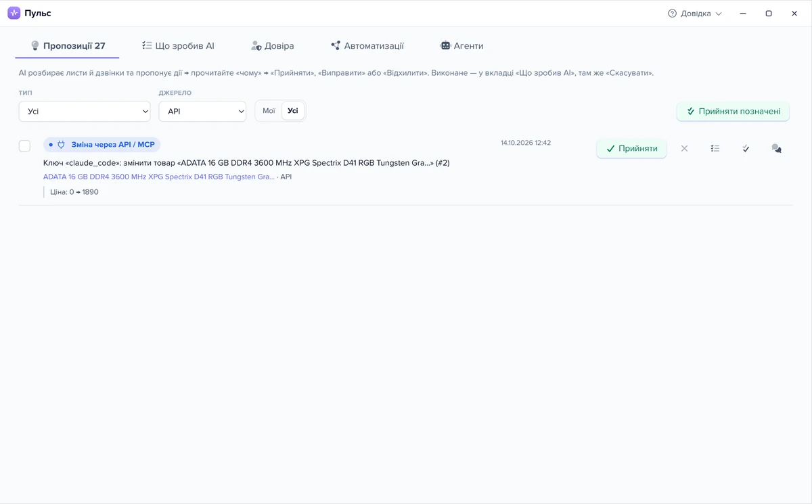Screen dimensions: 812x504
Task: Click the Зміна через API / MCP badge
Action: coord(101,145)
